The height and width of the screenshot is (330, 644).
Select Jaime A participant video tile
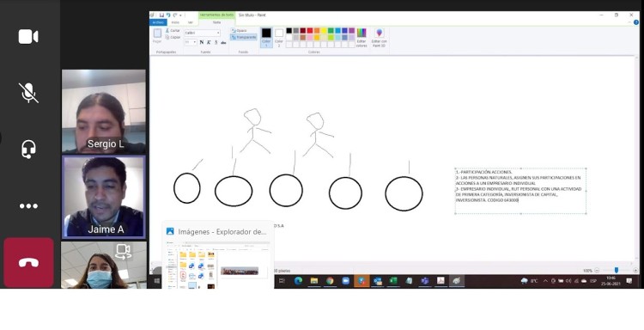point(104,197)
